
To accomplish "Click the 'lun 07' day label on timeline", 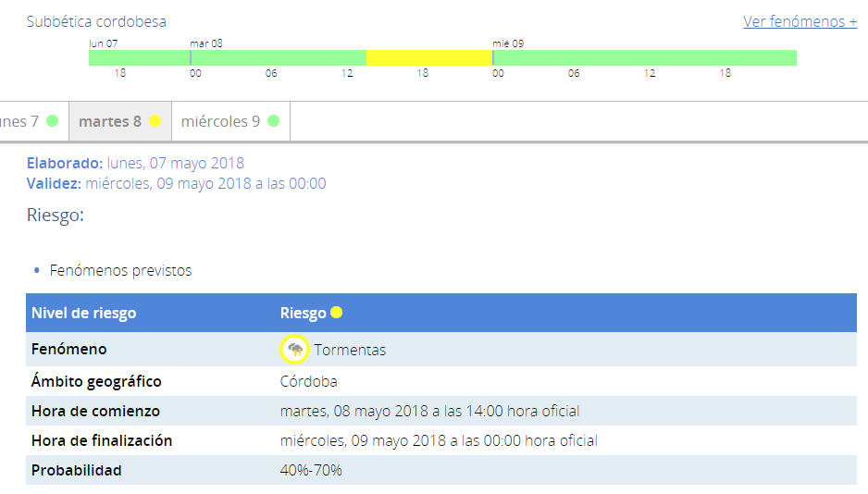I will tap(103, 43).
